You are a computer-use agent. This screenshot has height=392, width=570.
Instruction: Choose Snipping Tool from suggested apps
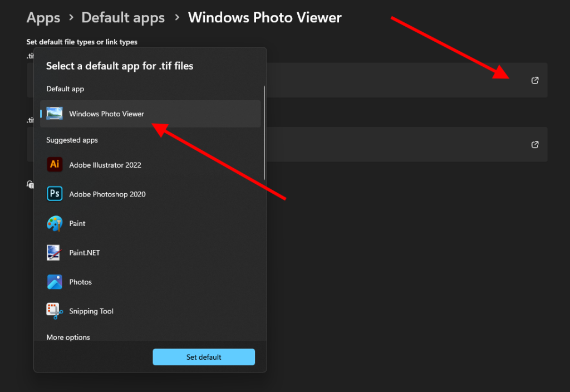tap(91, 311)
